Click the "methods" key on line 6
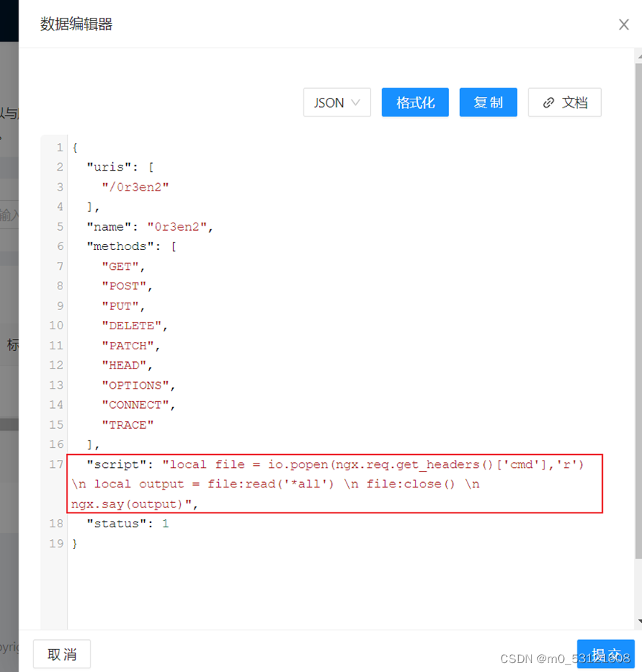Image resolution: width=642 pixels, height=672 pixels. tap(120, 246)
